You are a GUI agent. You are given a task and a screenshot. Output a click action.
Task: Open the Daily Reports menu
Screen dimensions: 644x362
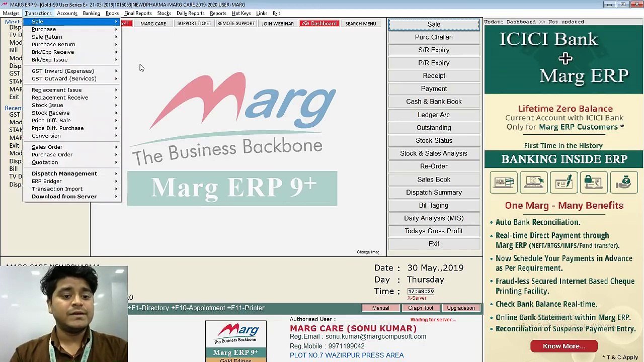(x=190, y=13)
